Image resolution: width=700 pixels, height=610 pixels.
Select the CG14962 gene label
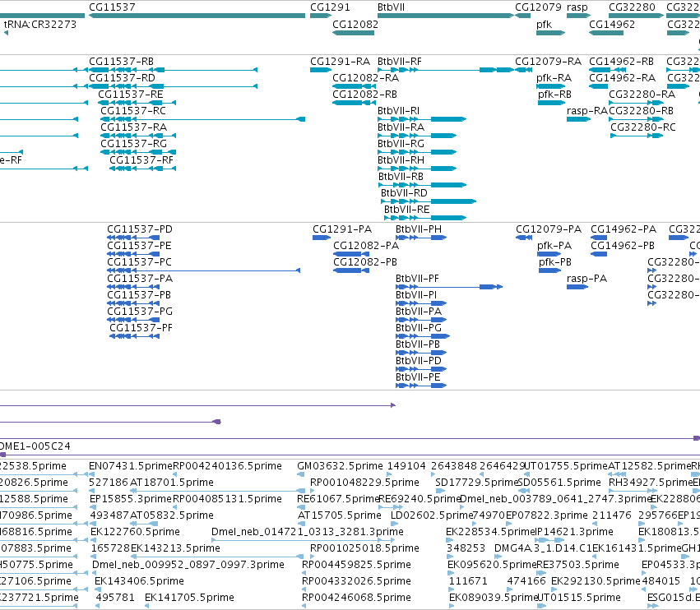(612, 24)
